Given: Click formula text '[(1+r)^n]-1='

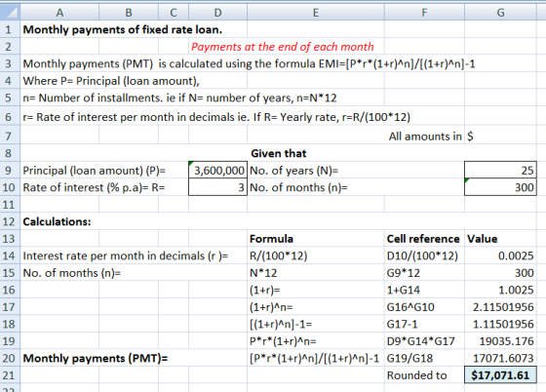Looking at the screenshot, I should click(281, 324).
